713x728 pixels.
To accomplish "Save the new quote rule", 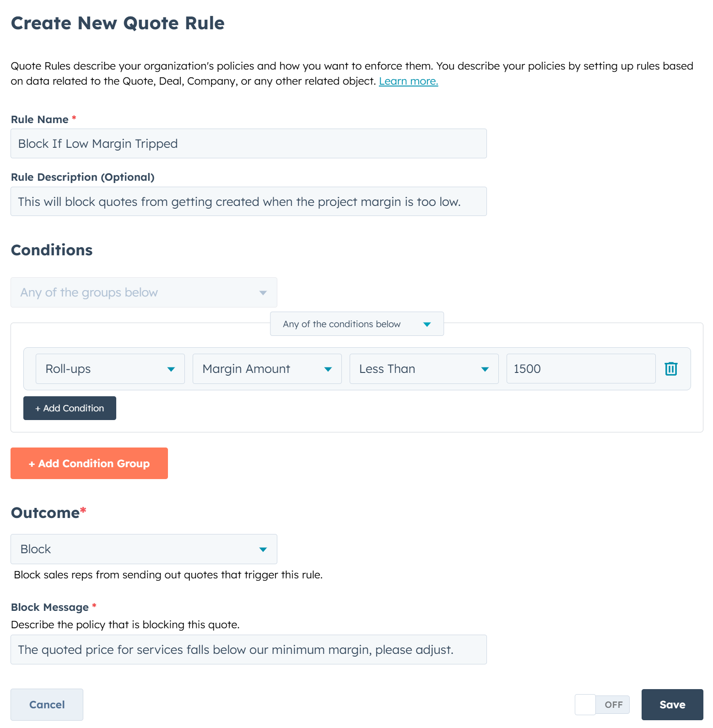I will (672, 705).
